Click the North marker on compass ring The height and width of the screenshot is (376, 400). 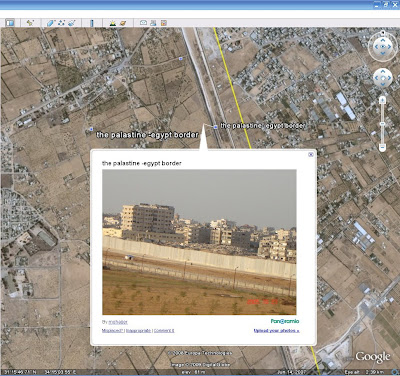[x=383, y=33]
